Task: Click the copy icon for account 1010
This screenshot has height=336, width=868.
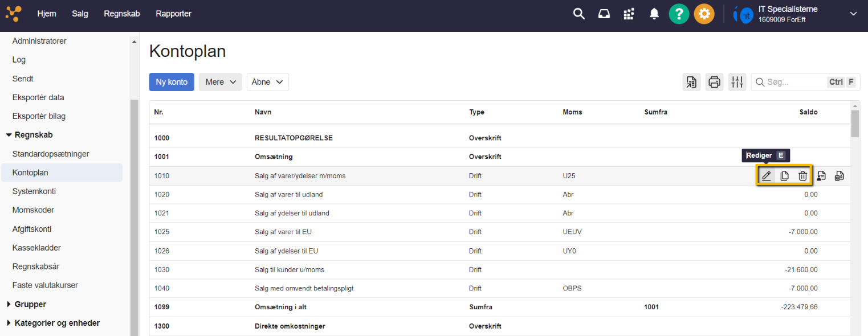Action: click(x=785, y=176)
